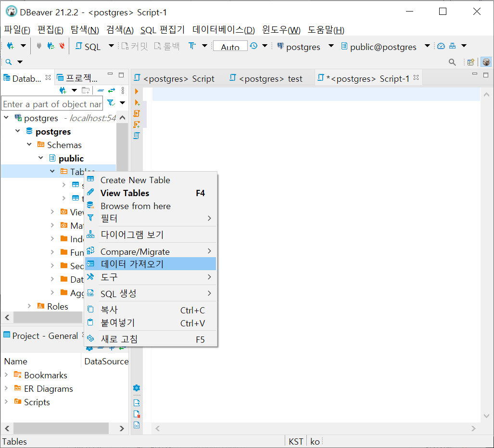Screen dimensions: 494x448
Task: Choose Create New Table from the context menu
Action: click(x=151, y=180)
